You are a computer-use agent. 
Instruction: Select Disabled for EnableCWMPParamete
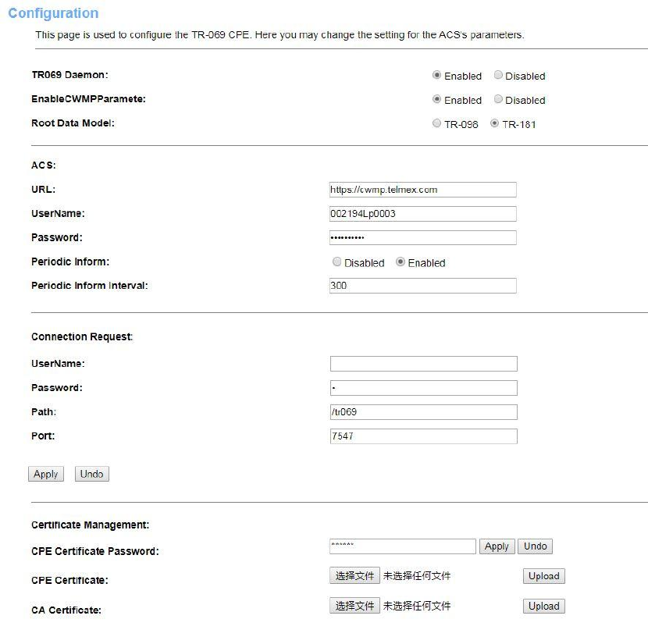498,99
